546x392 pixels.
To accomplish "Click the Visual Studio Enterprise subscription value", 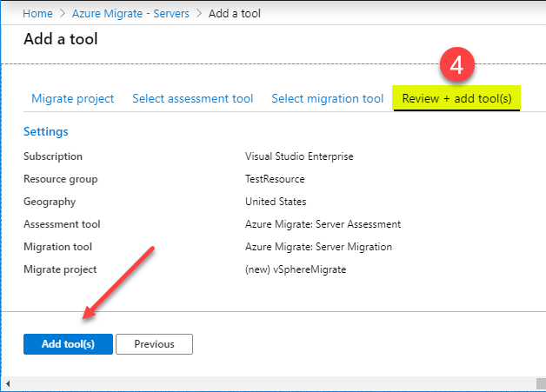I will [x=299, y=156].
